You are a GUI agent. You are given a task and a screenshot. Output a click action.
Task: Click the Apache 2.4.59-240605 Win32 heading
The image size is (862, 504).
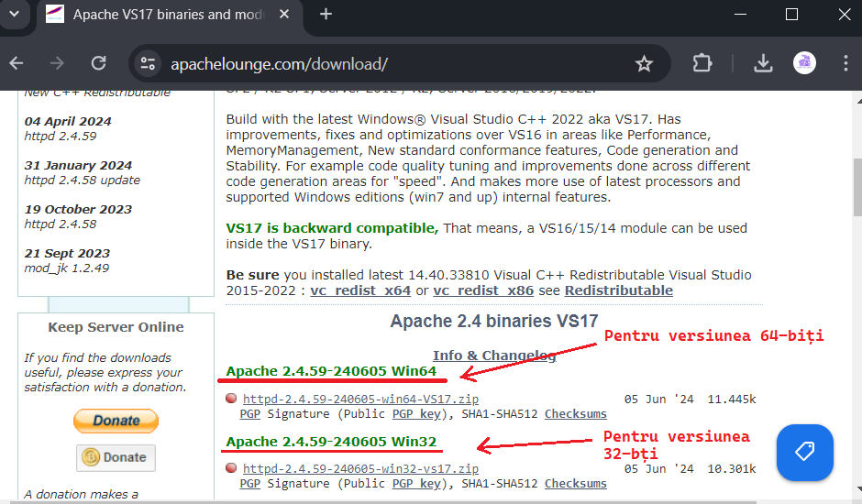pos(331,442)
